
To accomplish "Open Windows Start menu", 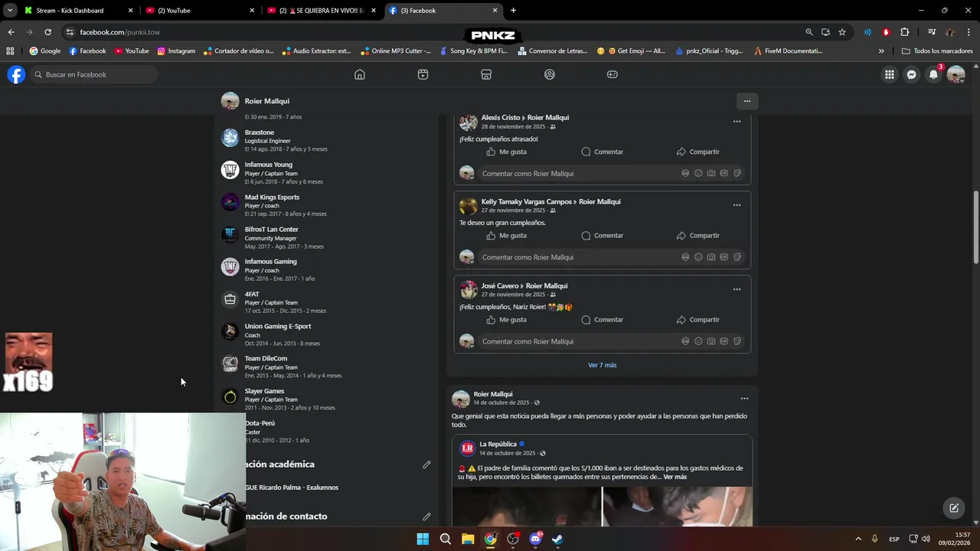I will coord(423,539).
